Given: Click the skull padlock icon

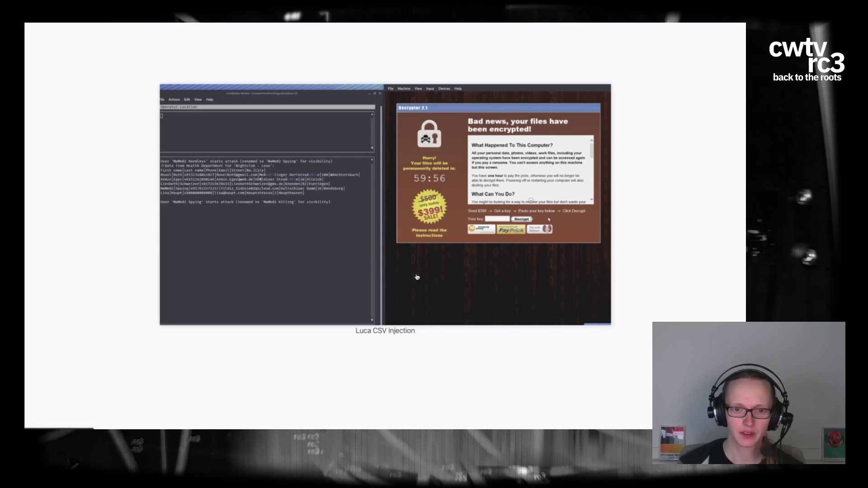Looking at the screenshot, I should 429,134.
